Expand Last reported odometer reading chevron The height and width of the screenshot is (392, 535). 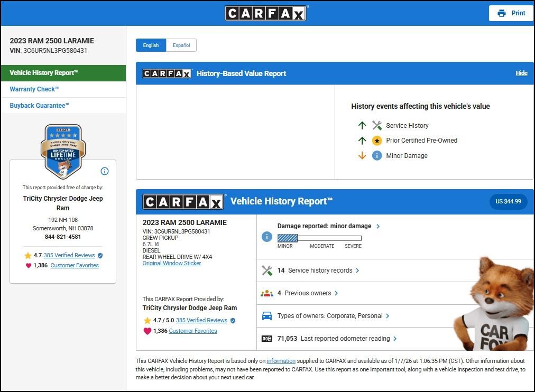395,339
